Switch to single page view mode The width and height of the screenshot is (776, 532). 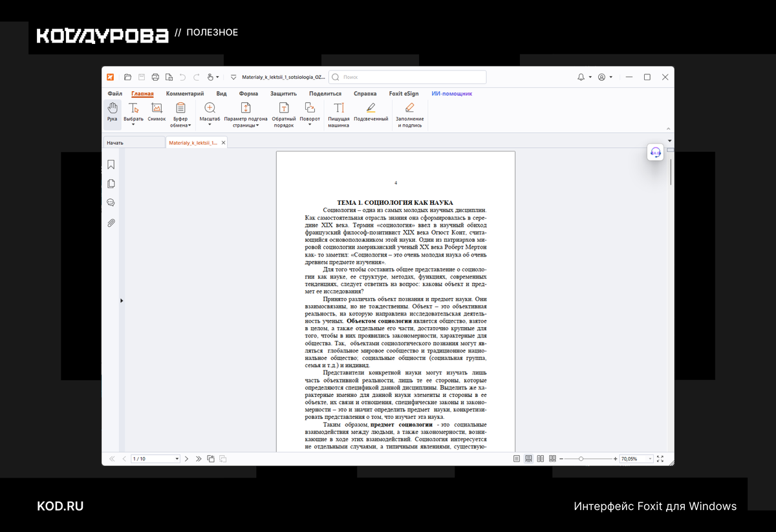point(516,458)
